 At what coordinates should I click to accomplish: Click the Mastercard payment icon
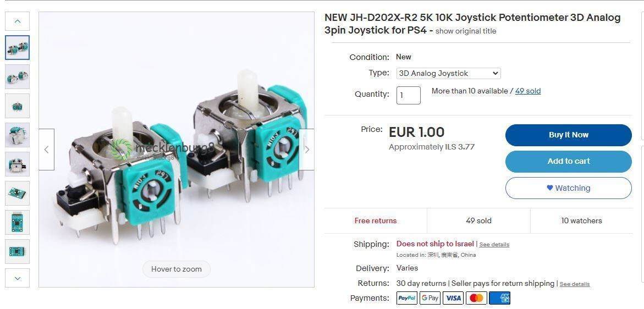[x=476, y=298]
